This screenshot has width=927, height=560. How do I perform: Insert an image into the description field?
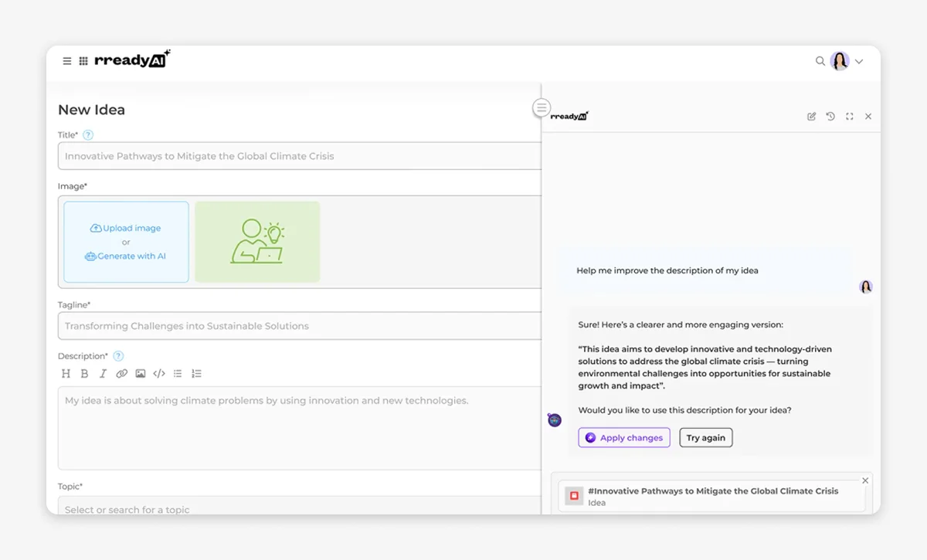140,373
